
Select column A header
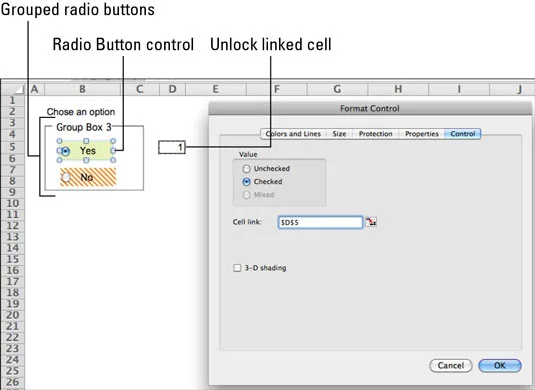[x=34, y=89]
